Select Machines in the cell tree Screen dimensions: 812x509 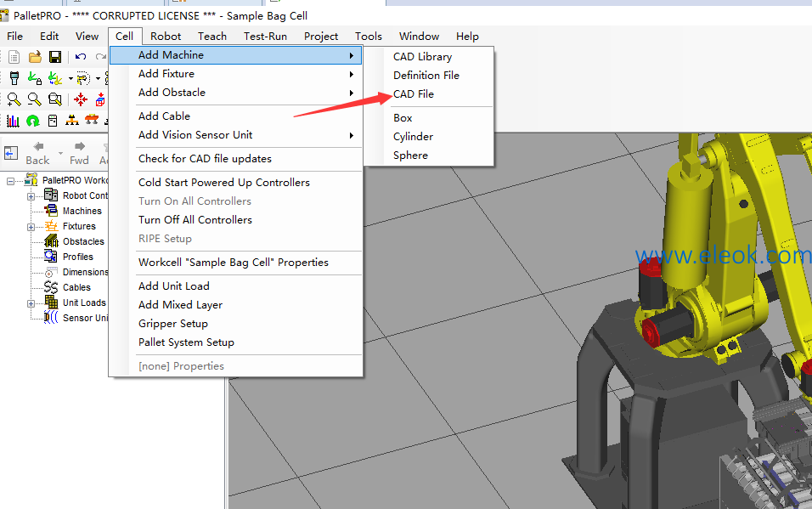pos(82,211)
